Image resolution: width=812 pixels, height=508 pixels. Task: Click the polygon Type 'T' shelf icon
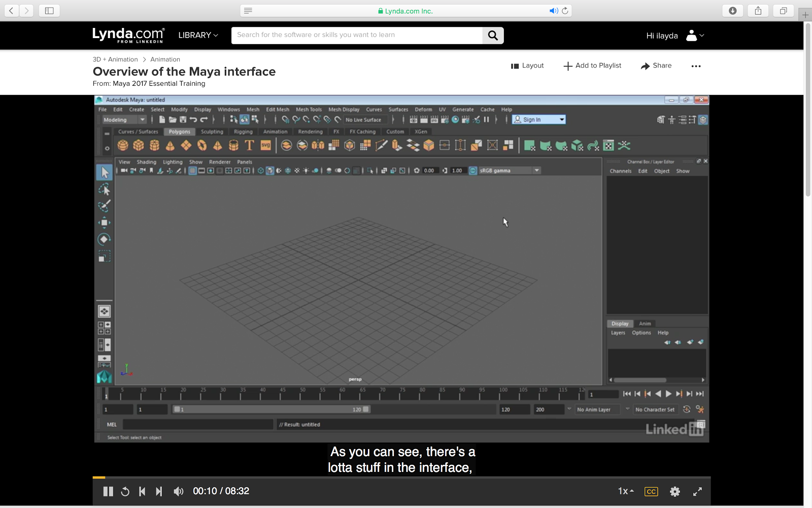[249, 146]
